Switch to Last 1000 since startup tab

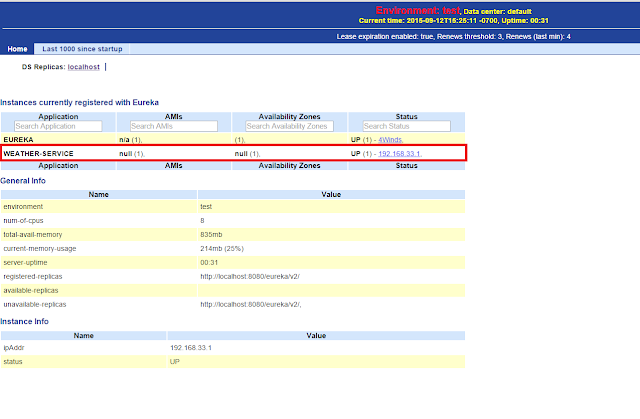tap(82, 49)
